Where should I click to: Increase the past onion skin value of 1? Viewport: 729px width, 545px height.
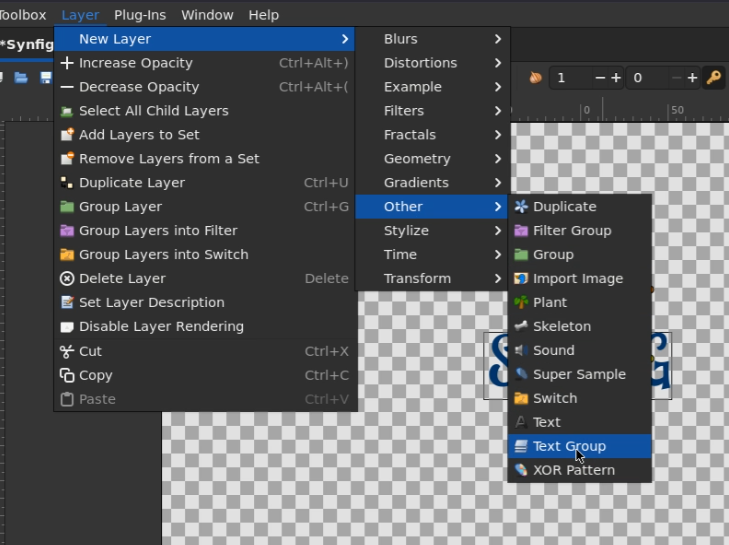click(616, 78)
